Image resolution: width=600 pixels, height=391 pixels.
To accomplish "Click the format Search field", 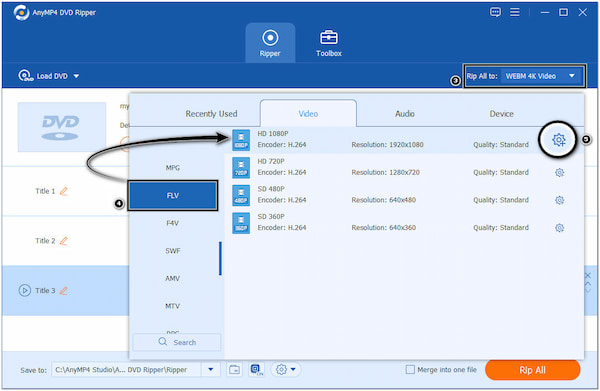I will point(177,342).
